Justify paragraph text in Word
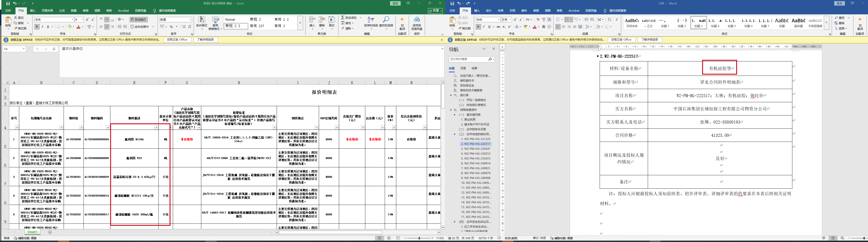The image size is (868, 242). point(574,27)
